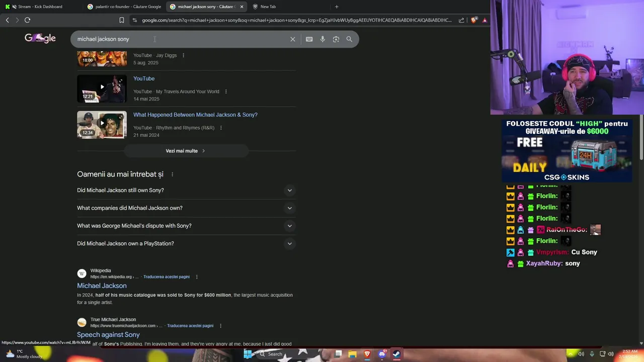This screenshot has height=362, width=644.
Task: Open the on-screen keyboard input tool
Action: tap(309, 39)
